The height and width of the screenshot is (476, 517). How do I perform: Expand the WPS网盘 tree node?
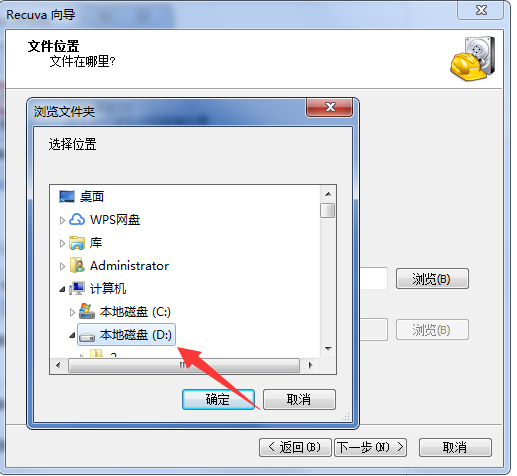click(x=62, y=220)
